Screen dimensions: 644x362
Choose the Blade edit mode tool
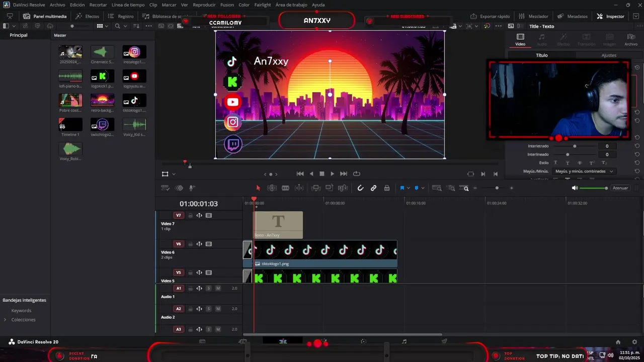coord(285,188)
